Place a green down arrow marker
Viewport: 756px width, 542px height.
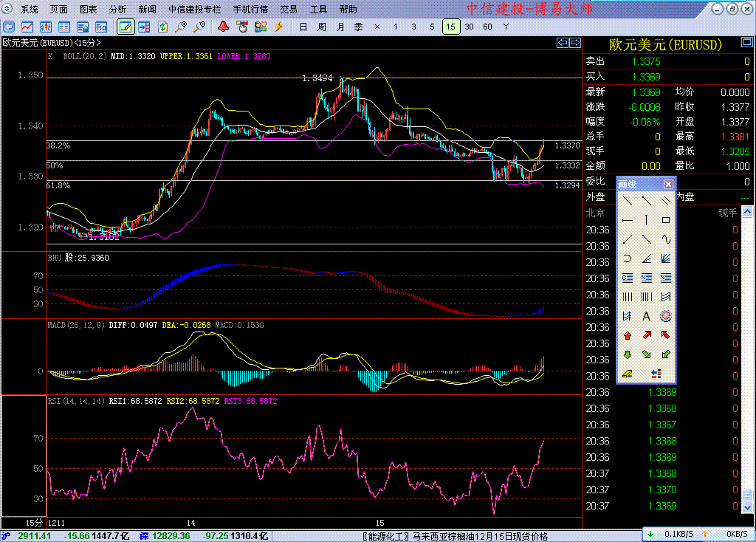627,354
